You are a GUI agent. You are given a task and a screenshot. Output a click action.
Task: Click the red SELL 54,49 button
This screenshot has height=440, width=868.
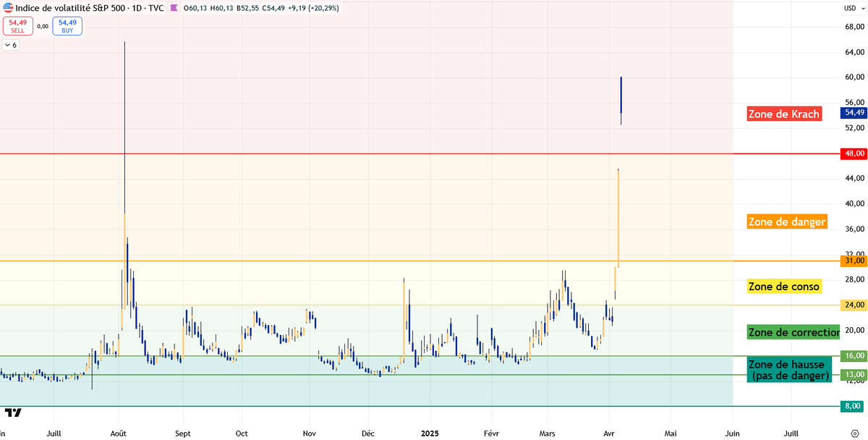point(17,26)
